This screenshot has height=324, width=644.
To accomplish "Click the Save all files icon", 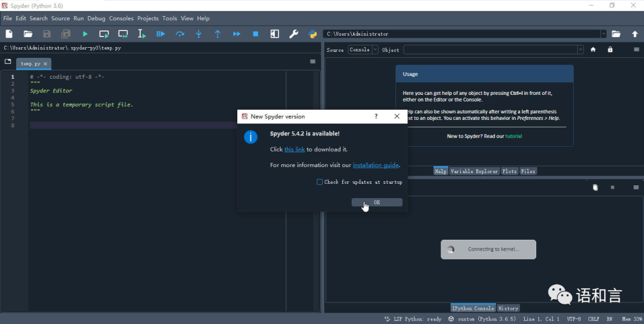I will pyautogui.click(x=66, y=34).
